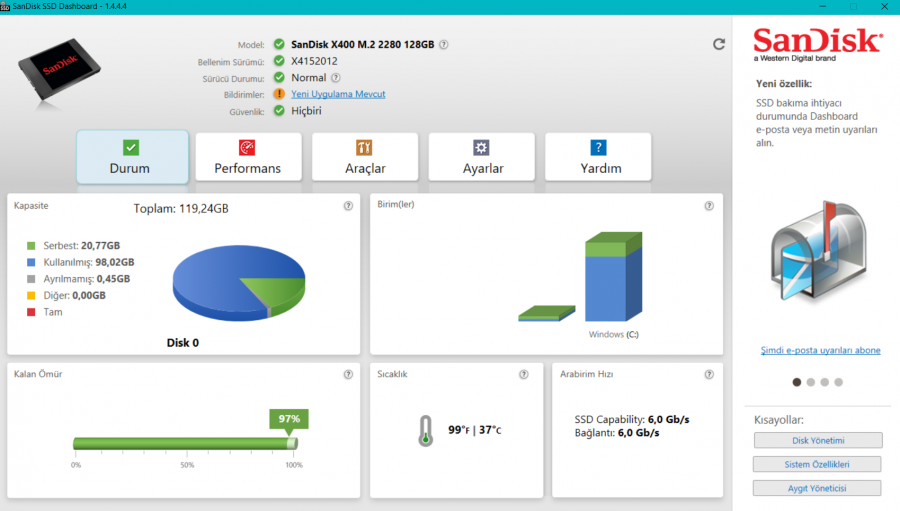Image resolution: width=900 pixels, height=511 pixels.
Task: Open Kapasite panel help icon
Action: coord(348,206)
